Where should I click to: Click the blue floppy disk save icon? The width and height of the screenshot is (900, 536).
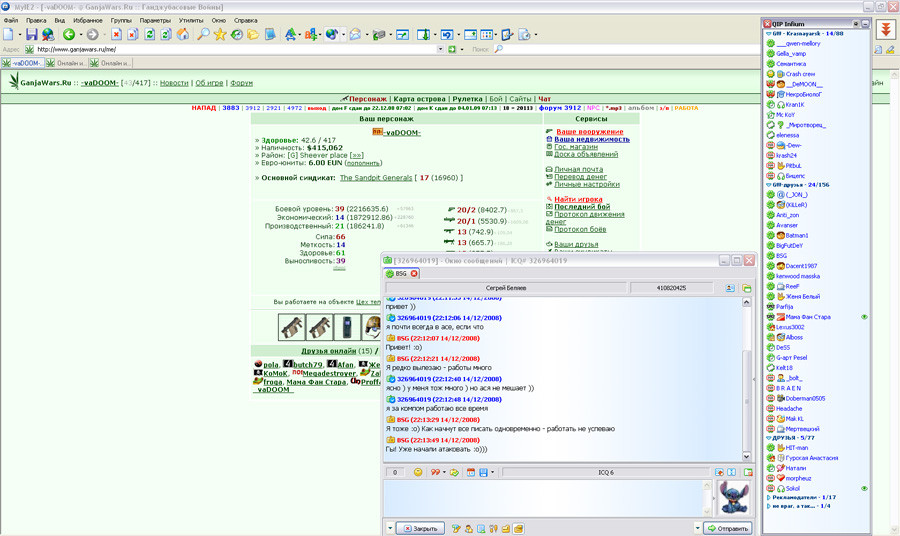32,34
